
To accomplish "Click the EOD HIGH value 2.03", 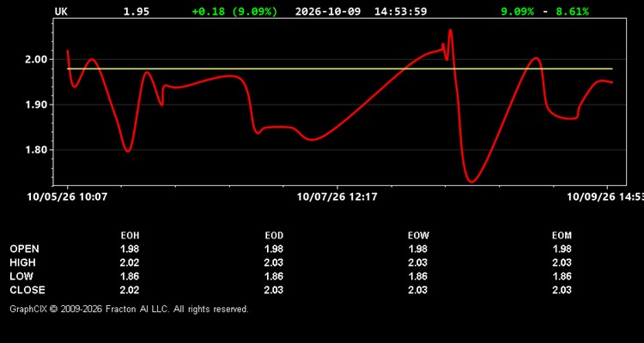I will pyautogui.click(x=274, y=262).
